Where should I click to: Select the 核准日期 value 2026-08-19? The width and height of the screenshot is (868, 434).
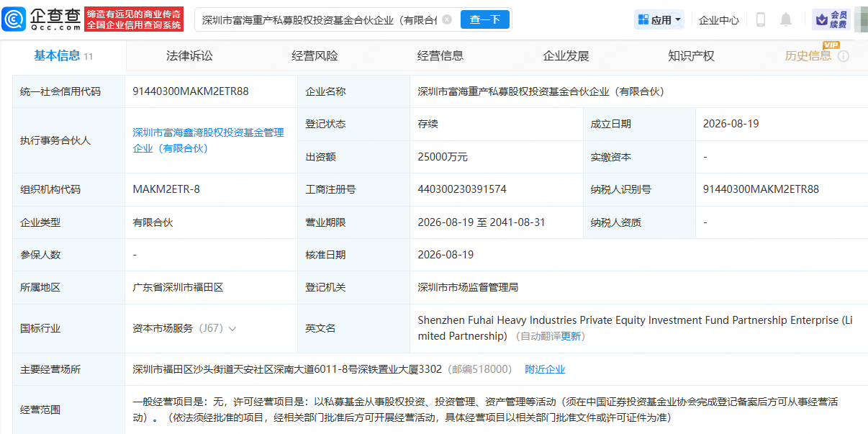point(446,255)
